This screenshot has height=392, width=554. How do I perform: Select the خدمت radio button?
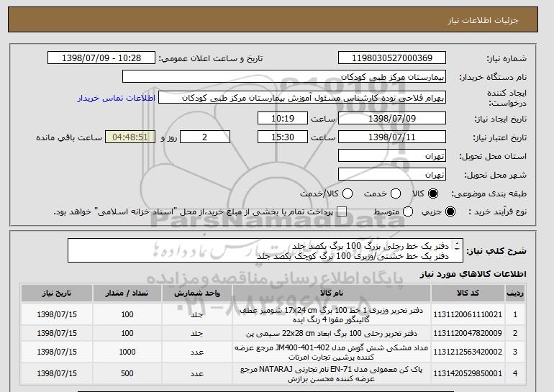coord(396,193)
